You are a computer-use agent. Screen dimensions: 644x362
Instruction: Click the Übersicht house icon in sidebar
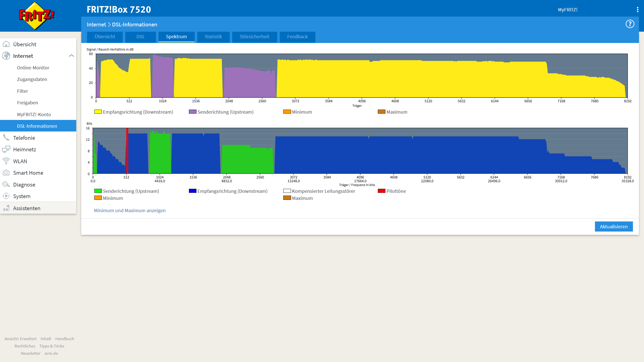tap(6, 44)
